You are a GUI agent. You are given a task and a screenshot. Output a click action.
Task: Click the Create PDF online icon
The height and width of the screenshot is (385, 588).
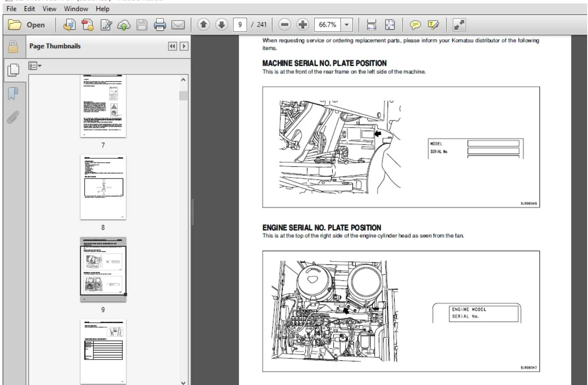click(x=69, y=25)
